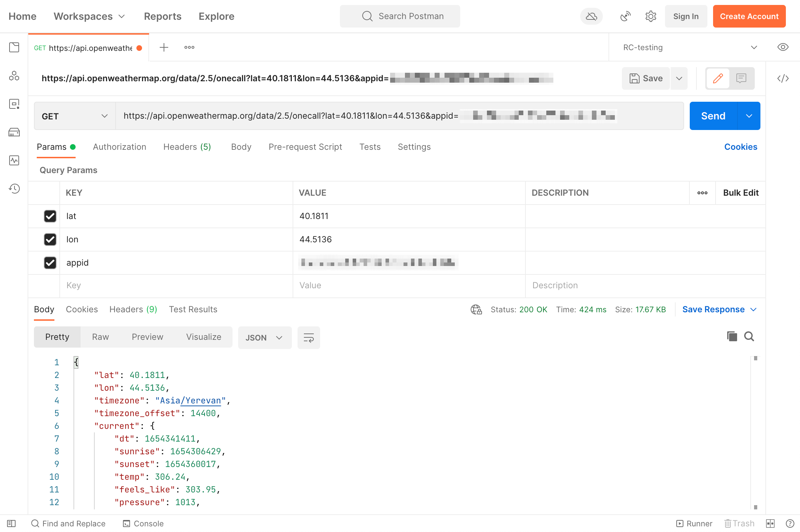
Task: Open the APIs sidebar icon
Action: click(x=14, y=76)
